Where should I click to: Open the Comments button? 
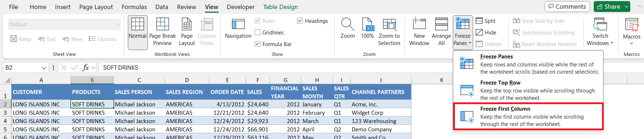point(567,7)
